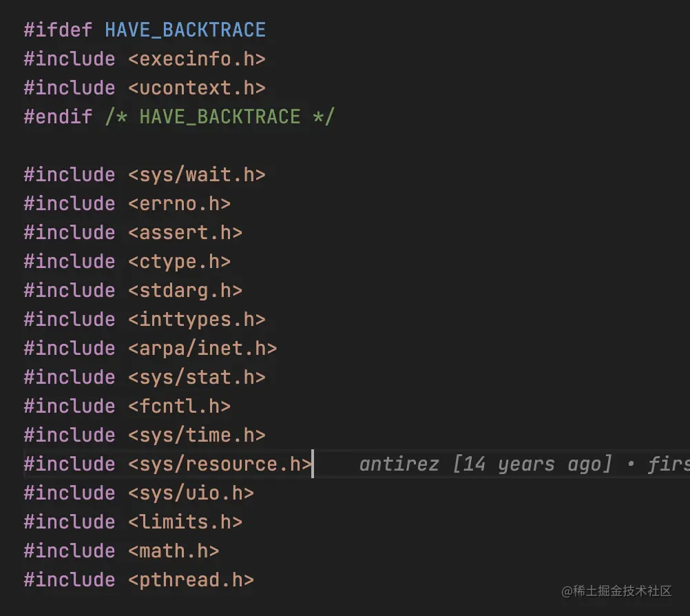The height and width of the screenshot is (616, 690).
Task: Click the limits.h include header
Action: click(185, 522)
